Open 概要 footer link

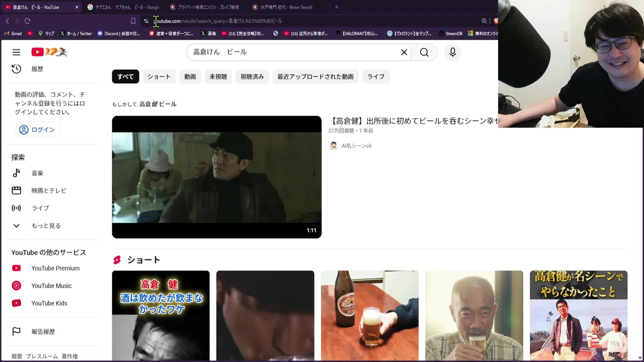[17, 356]
